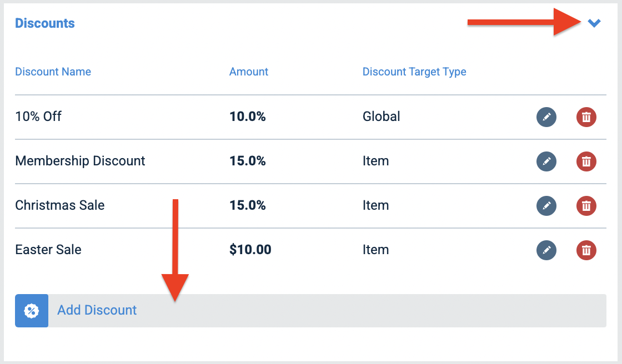Collapse the Discounts section with the chevron
This screenshot has width=622, height=364.
[x=594, y=23]
